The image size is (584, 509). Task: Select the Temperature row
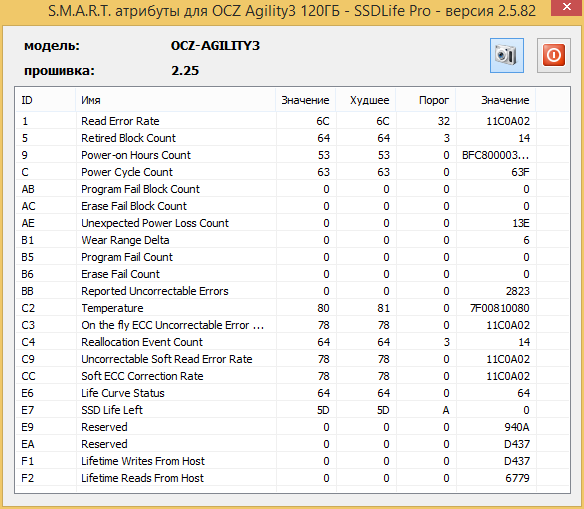pos(292,308)
